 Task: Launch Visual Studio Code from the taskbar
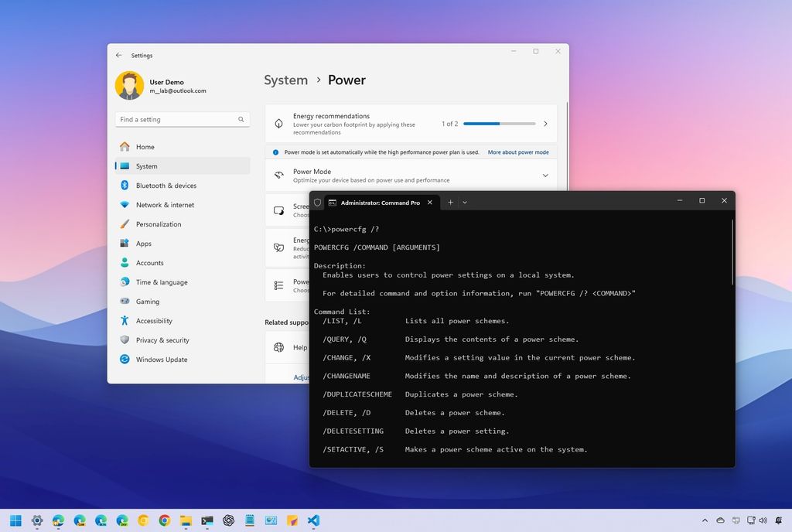[313, 521]
